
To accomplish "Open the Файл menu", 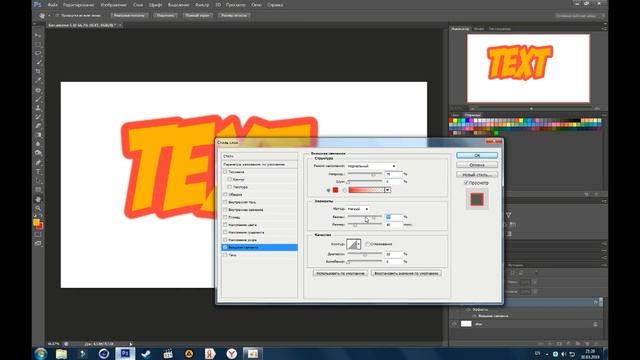I will [52, 5].
